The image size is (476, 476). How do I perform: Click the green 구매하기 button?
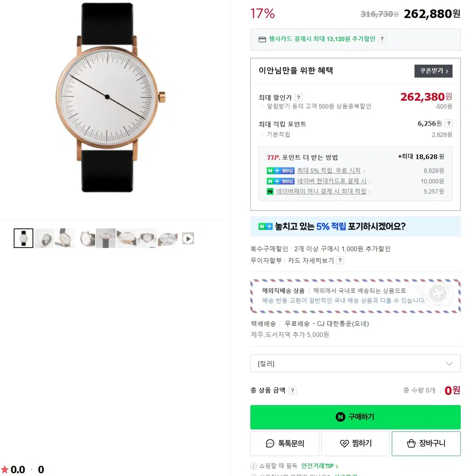pyautogui.click(x=355, y=417)
